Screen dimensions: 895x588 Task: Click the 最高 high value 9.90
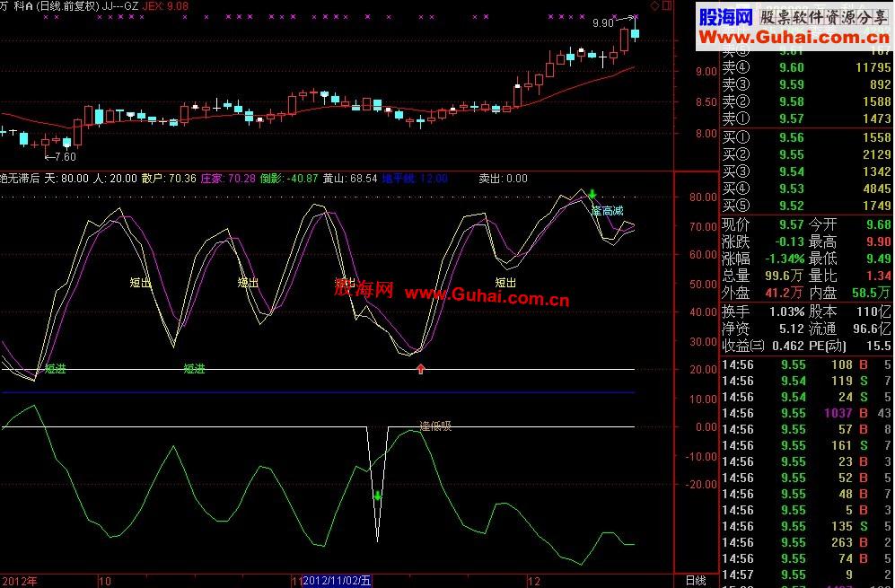point(879,241)
